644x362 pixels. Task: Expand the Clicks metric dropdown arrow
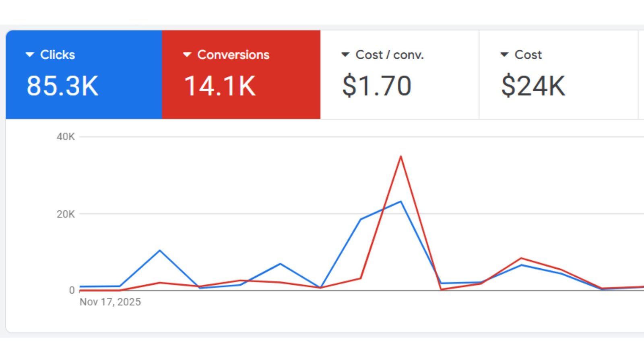(x=30, y=55)
